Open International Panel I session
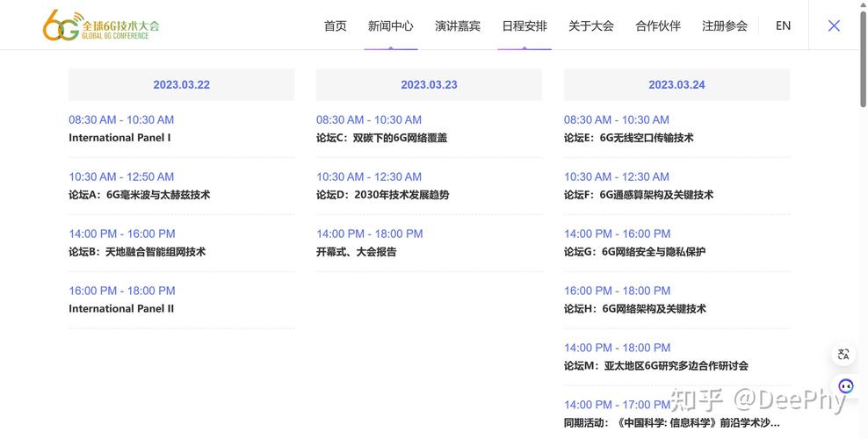 coord(119,138)
